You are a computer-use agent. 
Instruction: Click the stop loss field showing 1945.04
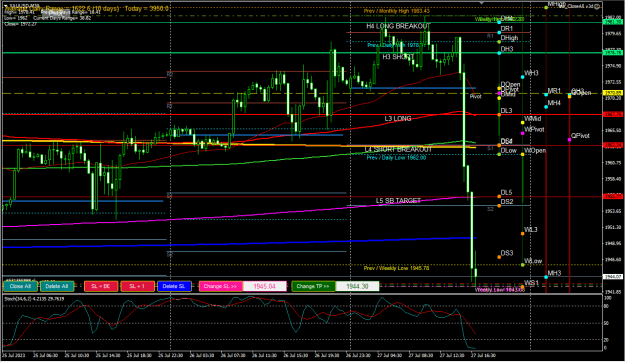pyautogui.click(x=265, y=286)
